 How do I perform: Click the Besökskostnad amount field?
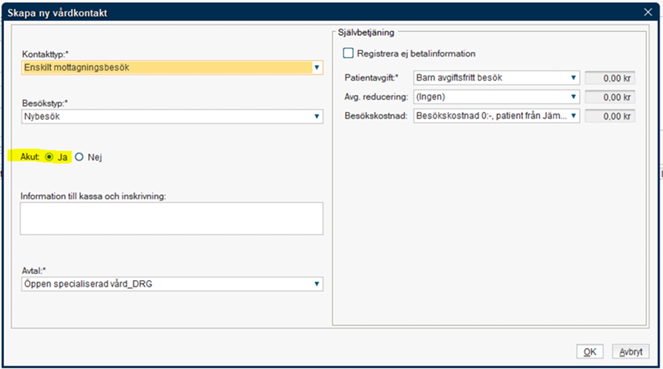610,116
